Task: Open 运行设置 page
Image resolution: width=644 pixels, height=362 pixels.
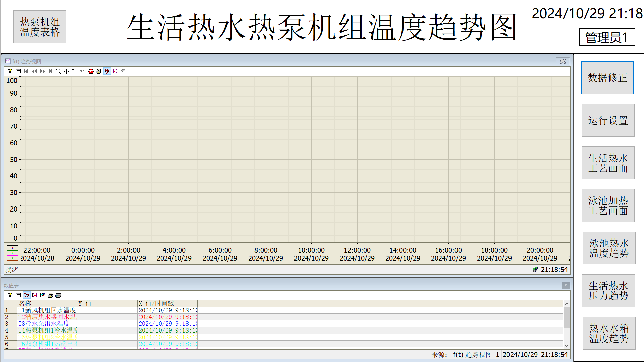Action: coord(608,120)
